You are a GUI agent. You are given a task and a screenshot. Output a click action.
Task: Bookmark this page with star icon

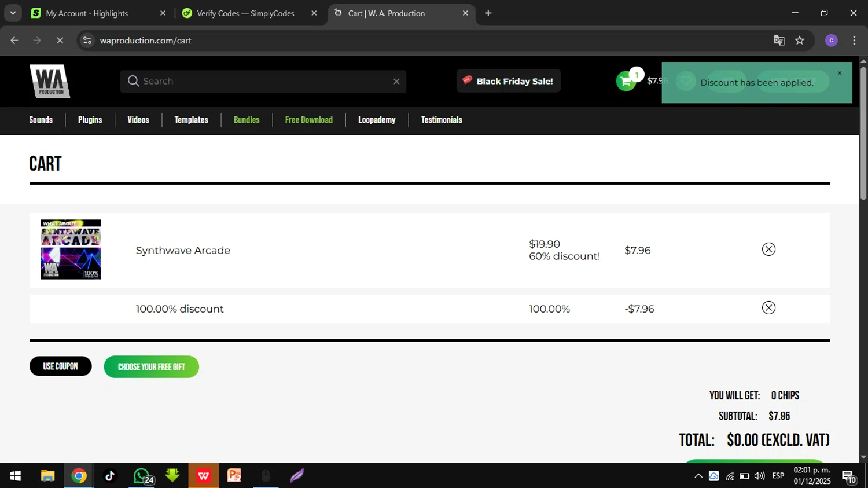pyautogui.click(x=800, y=41)
